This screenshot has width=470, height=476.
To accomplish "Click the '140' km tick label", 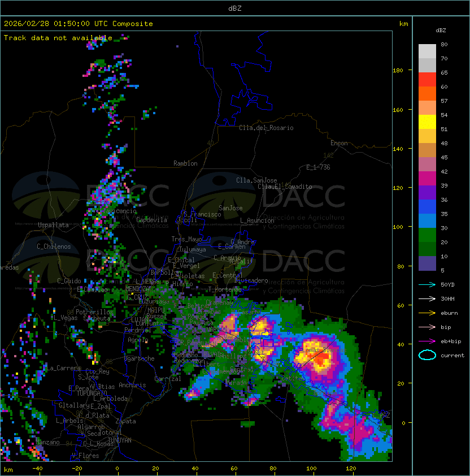I will pyautogui.click(x=398, y=149).
